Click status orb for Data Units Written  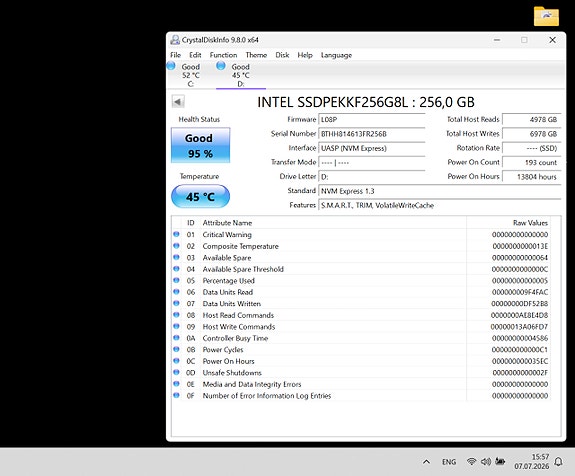click(176, 303)
